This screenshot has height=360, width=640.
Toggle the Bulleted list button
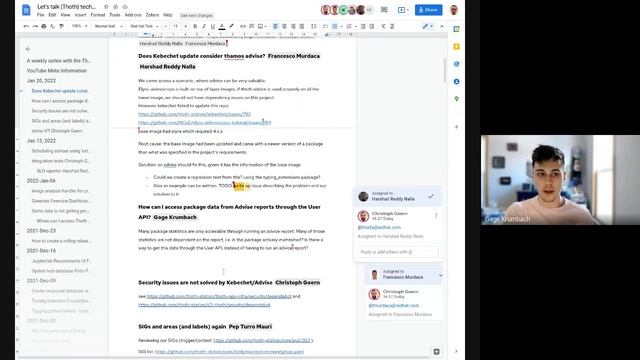pos(336,26)
